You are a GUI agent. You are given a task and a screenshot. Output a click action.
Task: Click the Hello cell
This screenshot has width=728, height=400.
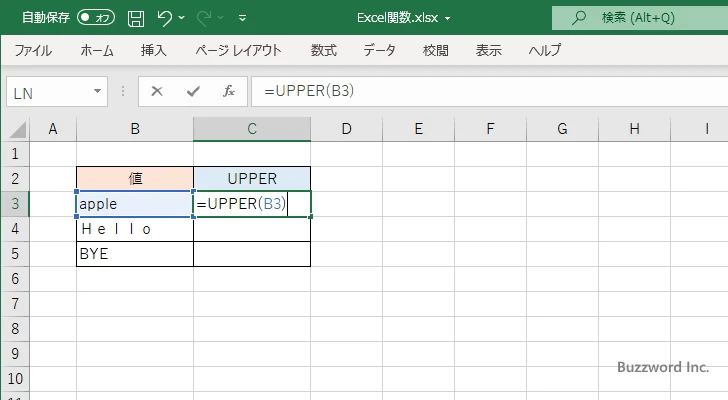[135, 229]
